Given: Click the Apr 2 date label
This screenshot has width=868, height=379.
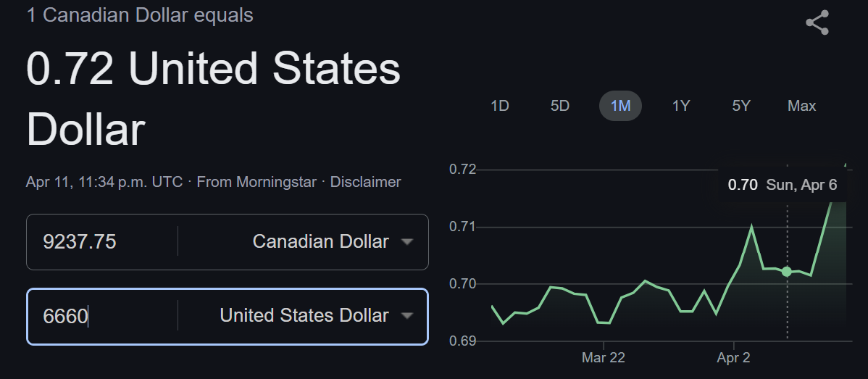Looking at the screenshot, I should tap(733, 357).
